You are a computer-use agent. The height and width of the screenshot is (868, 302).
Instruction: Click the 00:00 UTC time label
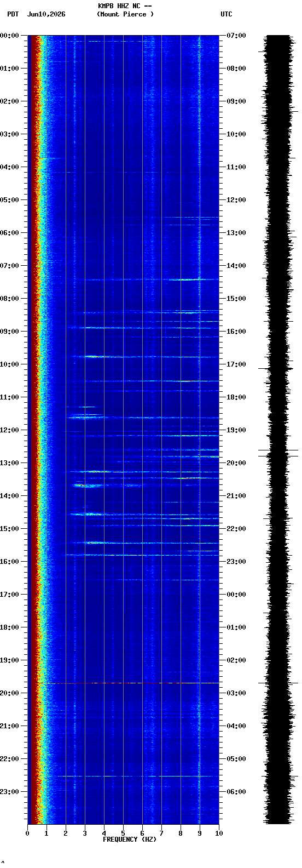[236, 595]
